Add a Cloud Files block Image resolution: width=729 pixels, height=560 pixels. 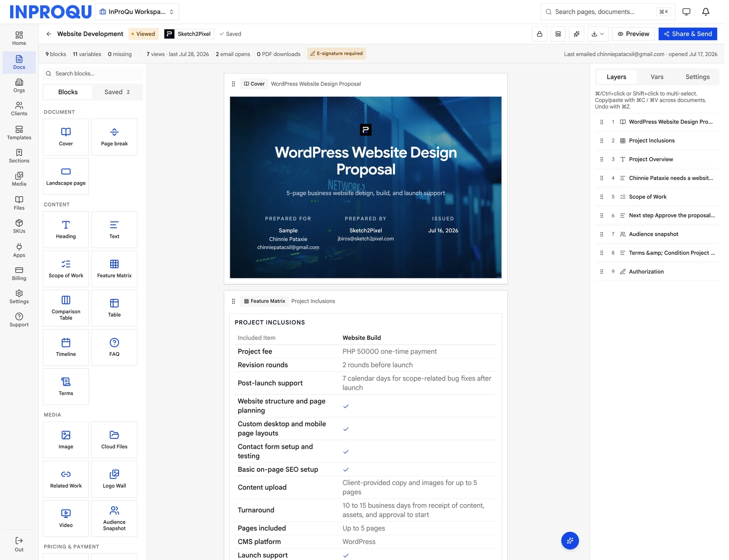(114, 440)
